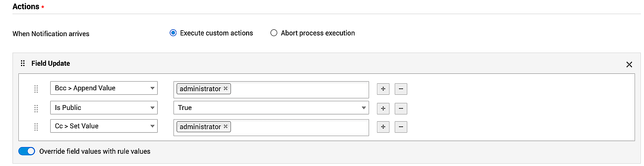Click the Field Update block drag handle

point(23,63)
